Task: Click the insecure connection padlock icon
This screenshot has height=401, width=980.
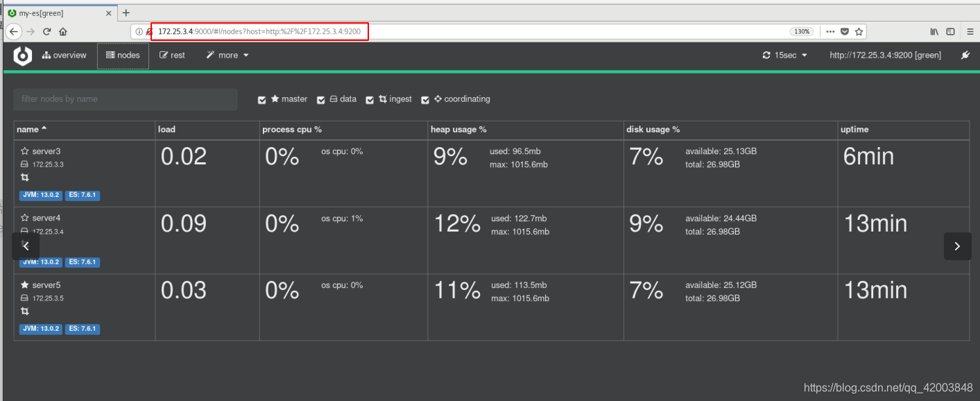Action: pyautogui.click(x=148, y=31)
